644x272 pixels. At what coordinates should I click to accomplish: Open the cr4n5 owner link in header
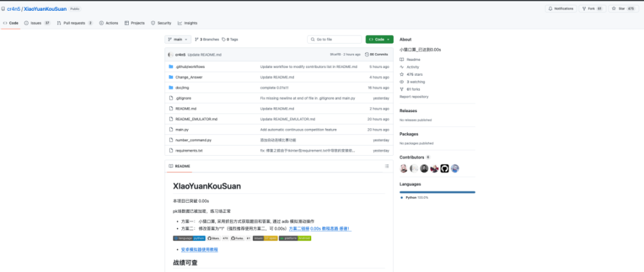point(13,9)
